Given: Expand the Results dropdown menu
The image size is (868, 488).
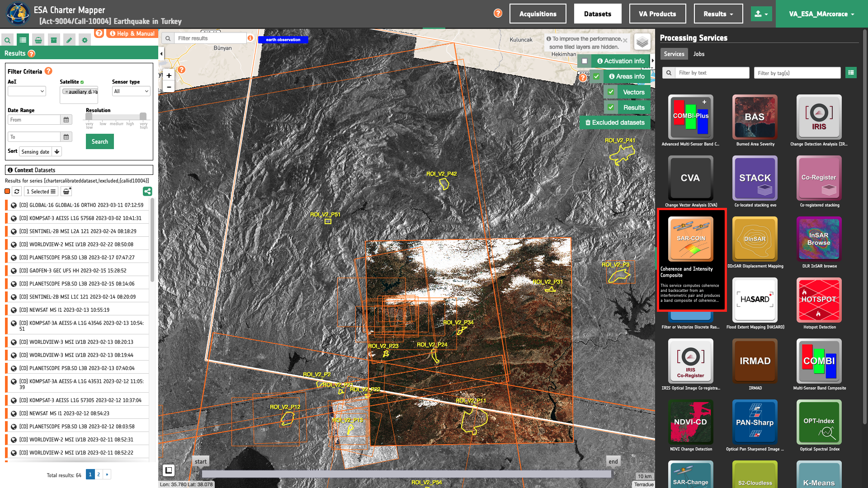Looking at the screenshot, I should point(718,14).
